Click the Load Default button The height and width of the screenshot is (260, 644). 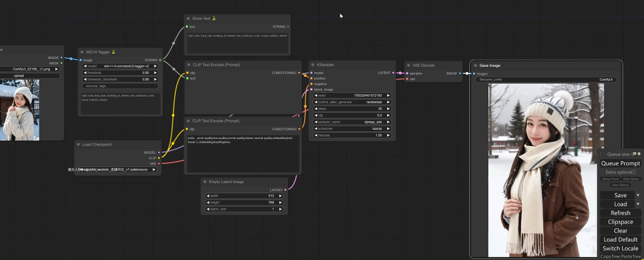pyautogui.click(x=620, y=240)
